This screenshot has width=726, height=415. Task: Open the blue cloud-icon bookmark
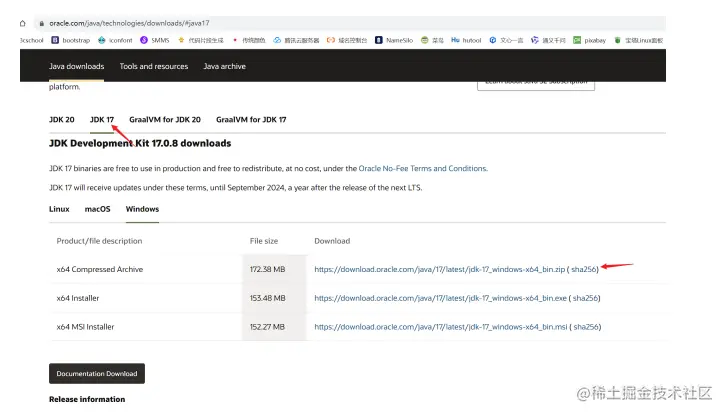277,40
